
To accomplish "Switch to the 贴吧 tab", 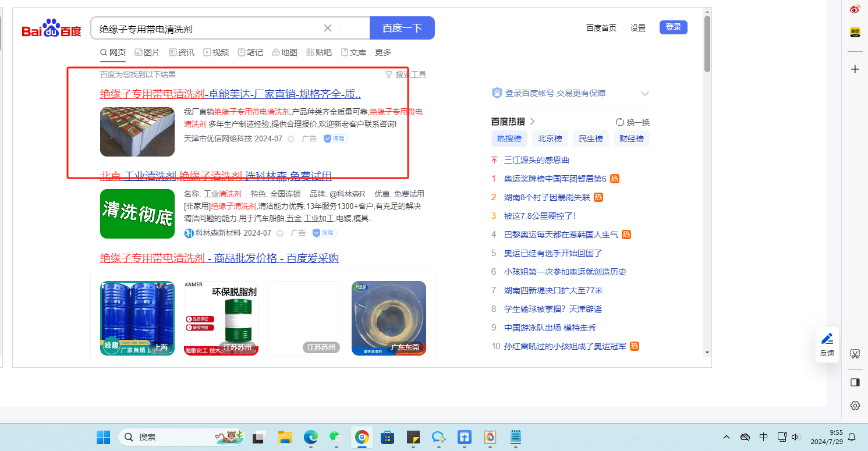I will pos(319,52).
